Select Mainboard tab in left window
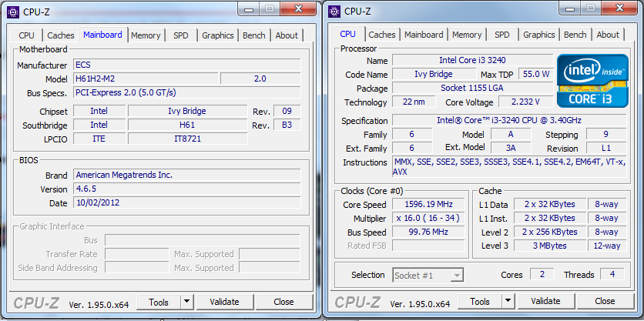The width and height of the screenshot is (644, 321). (102, 35)
